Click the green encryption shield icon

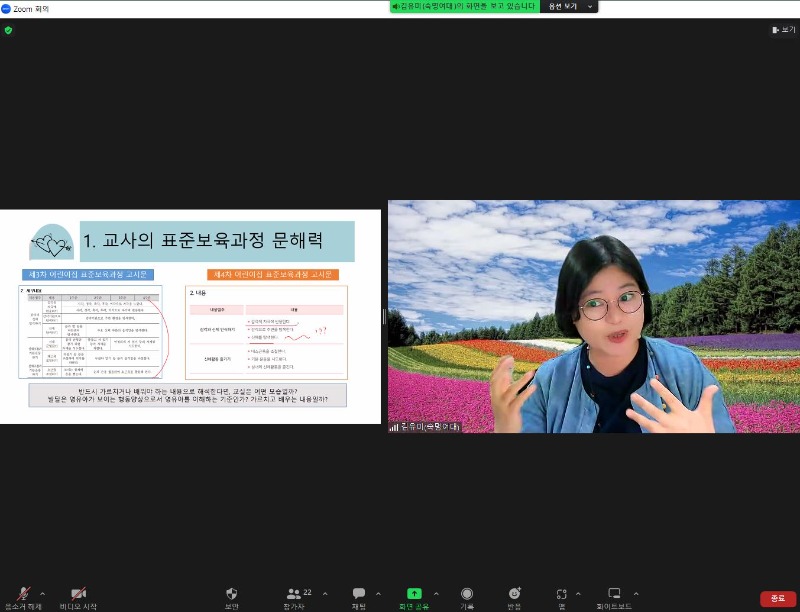click(x=8, y=30)
